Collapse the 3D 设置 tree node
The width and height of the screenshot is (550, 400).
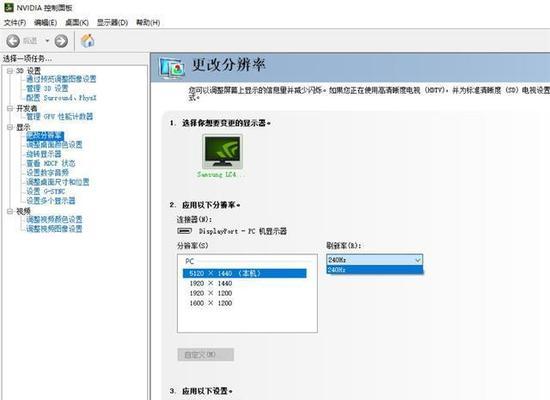[x=10, y=71]
